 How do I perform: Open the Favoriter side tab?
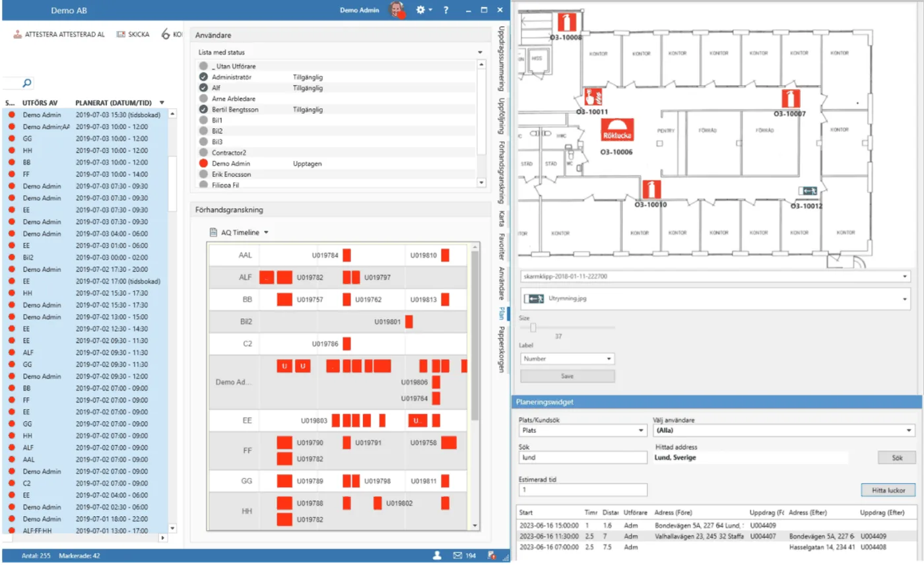(502, 246)
